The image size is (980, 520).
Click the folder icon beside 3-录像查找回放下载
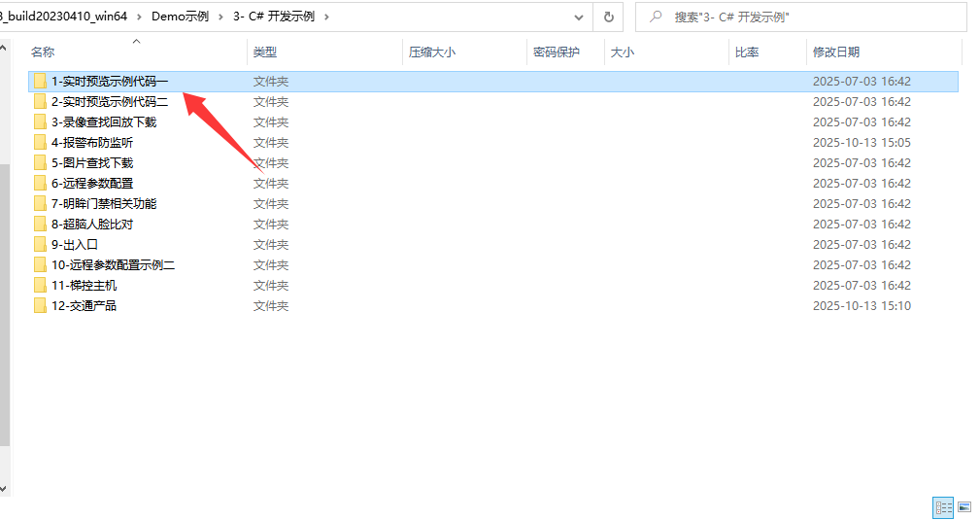pyautogui.click(x=40, y=122)
